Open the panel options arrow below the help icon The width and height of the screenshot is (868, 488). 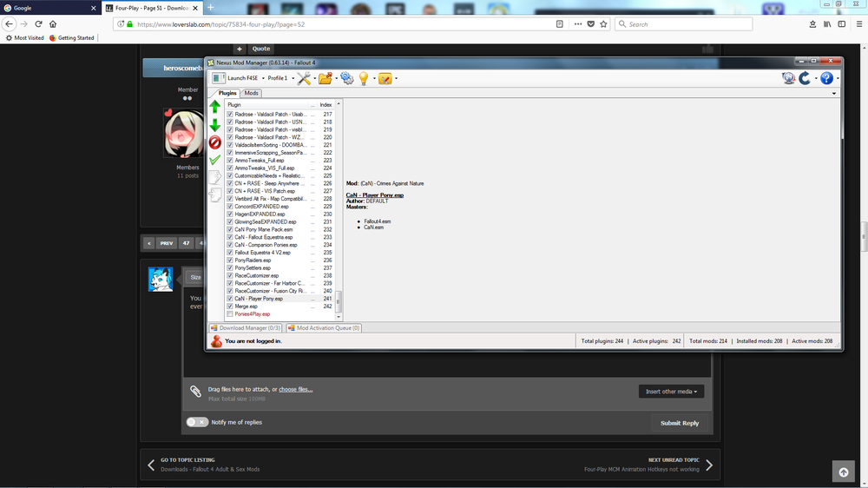(x=834, y=94)
